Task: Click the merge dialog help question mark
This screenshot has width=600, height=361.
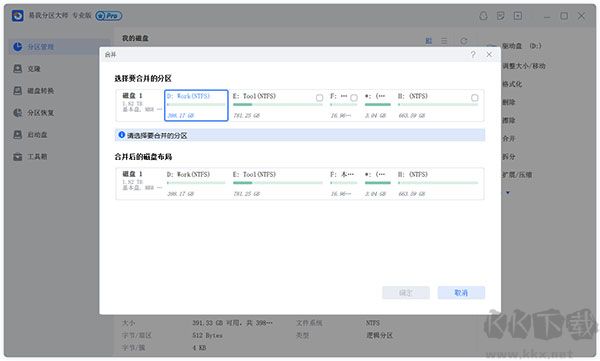Action: click(x=473, y=54)
